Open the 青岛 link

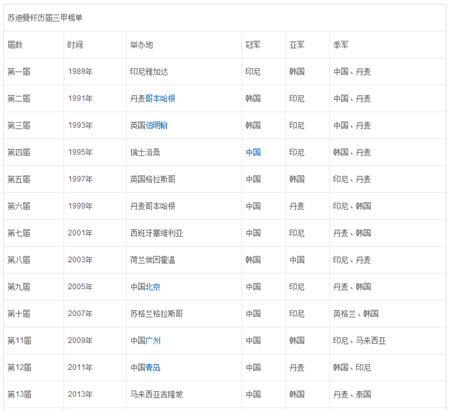point(153,368)
